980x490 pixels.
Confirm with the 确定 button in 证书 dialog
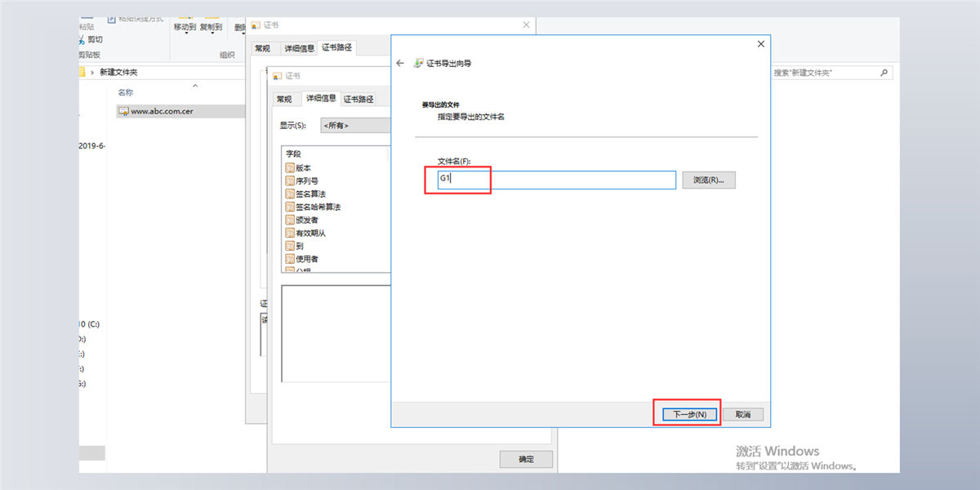coord(526,459)
